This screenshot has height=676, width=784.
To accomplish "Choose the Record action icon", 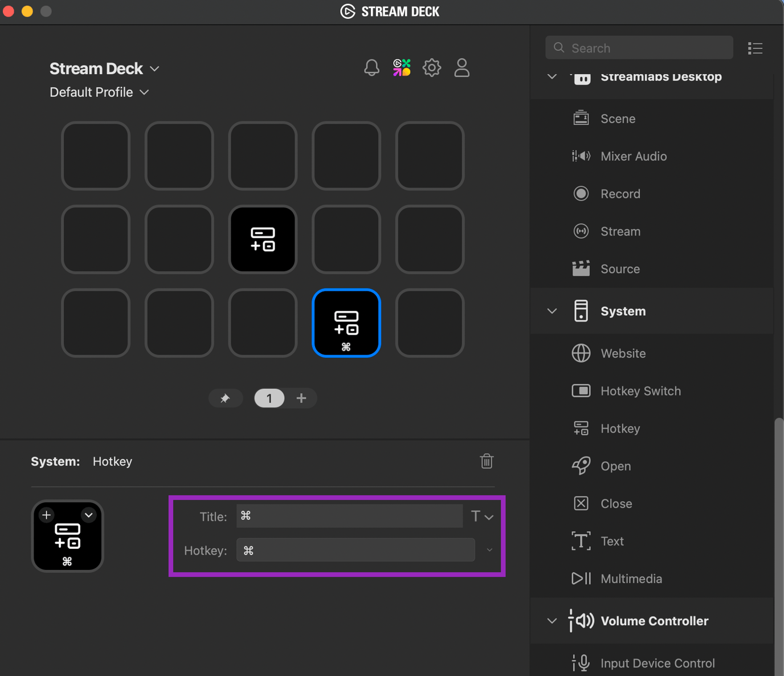I will click(581, 193).
